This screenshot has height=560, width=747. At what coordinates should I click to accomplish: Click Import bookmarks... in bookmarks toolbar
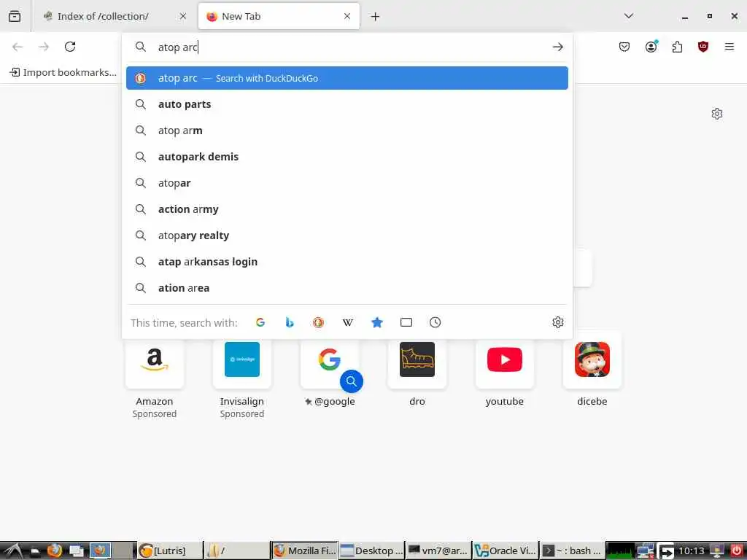(x=63, y=72)
